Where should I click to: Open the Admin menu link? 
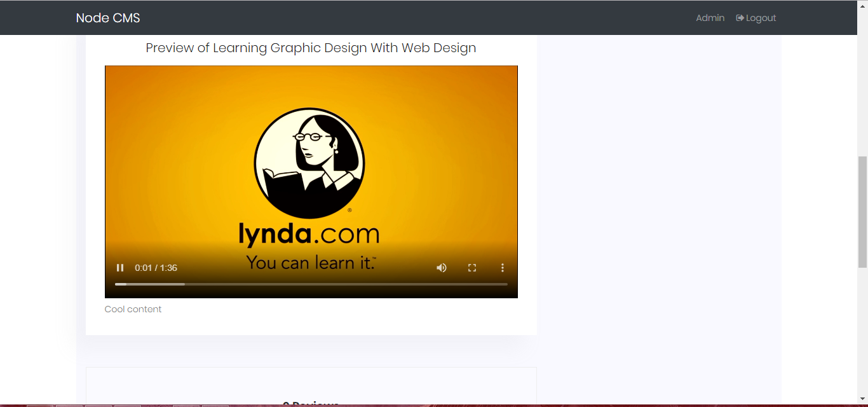(x=710, y=18)
